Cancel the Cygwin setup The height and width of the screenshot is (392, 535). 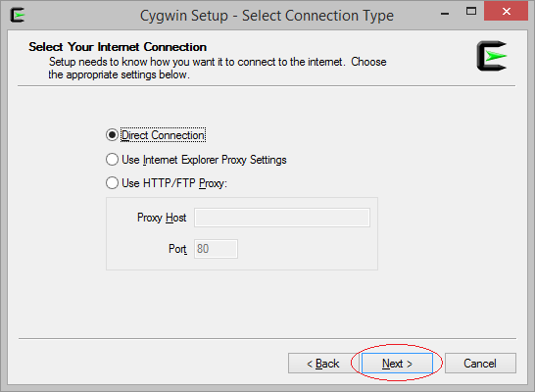click(x=480, y=363)
